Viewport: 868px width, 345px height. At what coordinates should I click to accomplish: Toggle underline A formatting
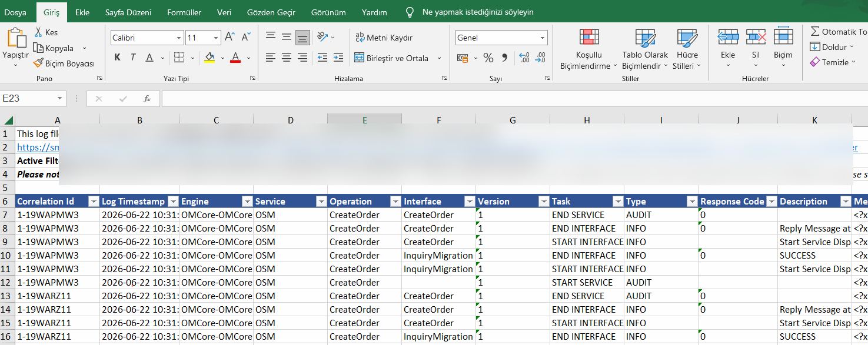pyautogui.click(x=149, y=58)
